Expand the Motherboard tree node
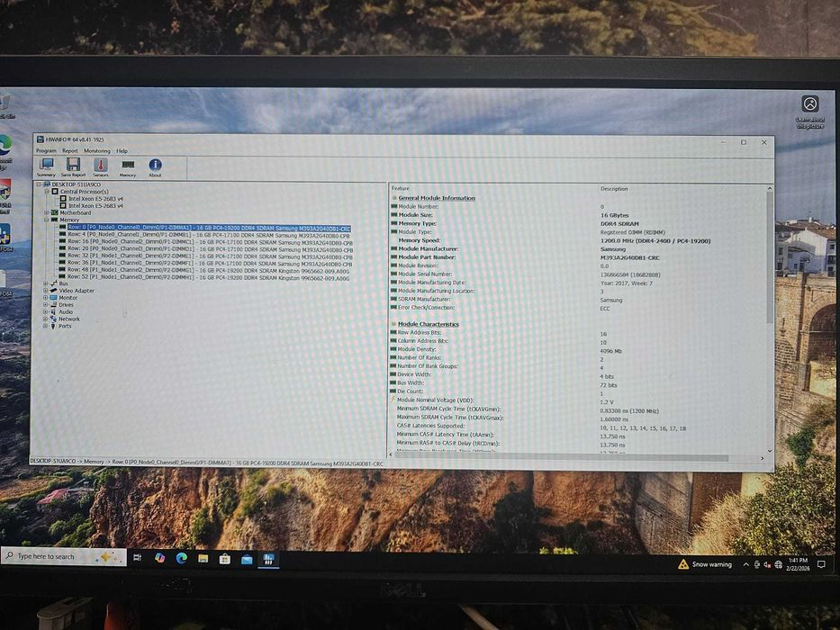 click(47, 212)
